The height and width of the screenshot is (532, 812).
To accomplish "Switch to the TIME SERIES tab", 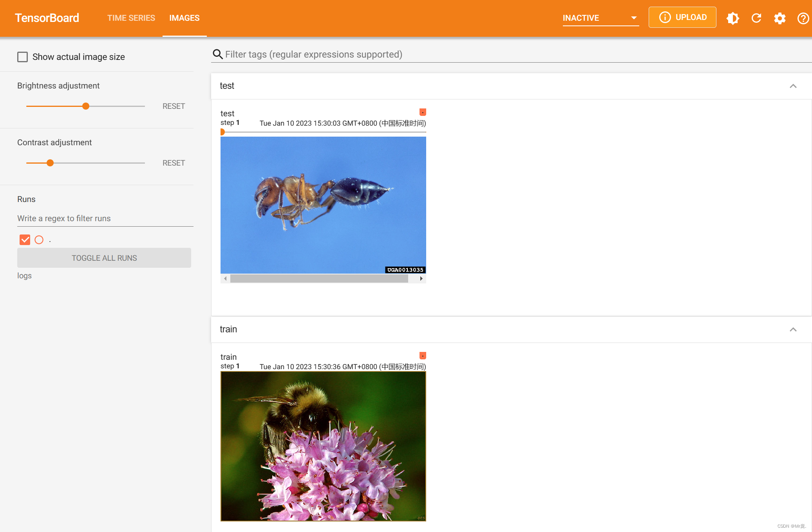I will pyautogui.click(x=130, y=18).
